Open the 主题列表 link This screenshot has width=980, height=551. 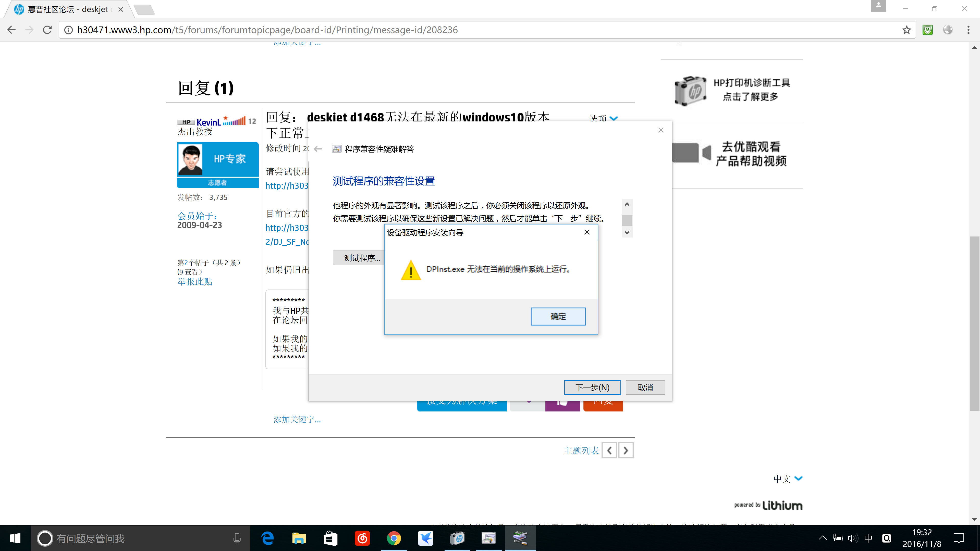click(581, 450)
